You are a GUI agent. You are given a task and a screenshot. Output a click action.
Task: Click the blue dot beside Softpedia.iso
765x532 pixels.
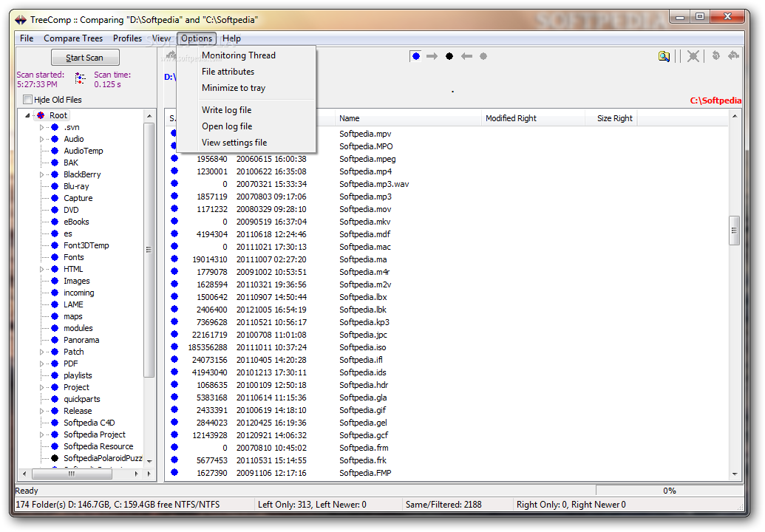[x=174, y=347]
